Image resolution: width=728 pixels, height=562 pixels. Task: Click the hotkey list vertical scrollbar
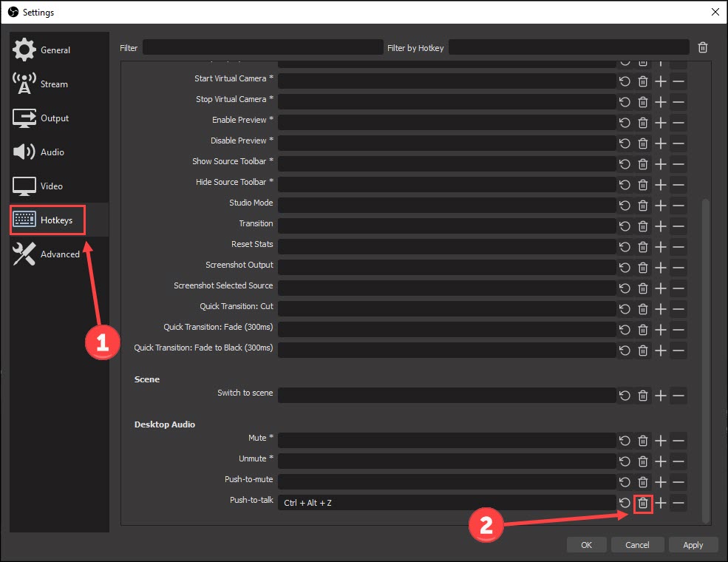click(x=705, y=355)
